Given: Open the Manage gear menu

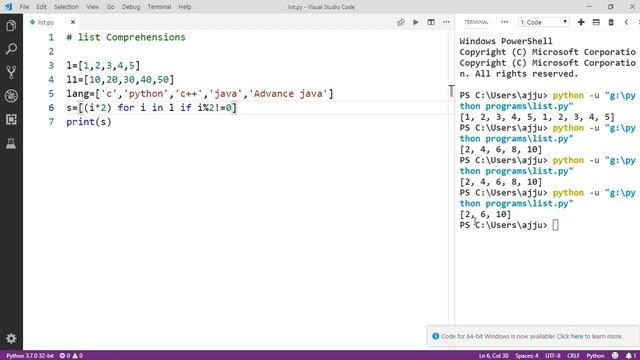Looking at the screenshot, I should [x=11, y=338].
